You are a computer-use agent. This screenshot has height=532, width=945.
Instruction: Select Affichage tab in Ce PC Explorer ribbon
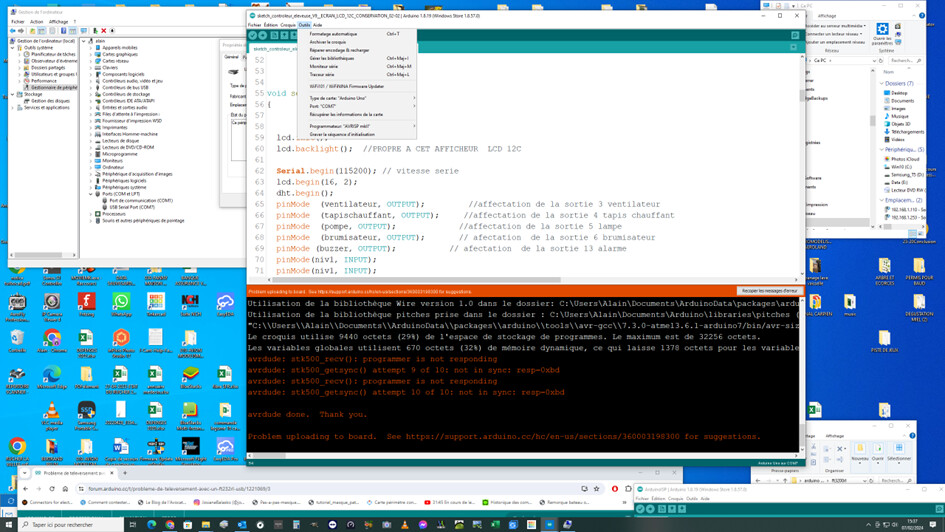coord(827,16)
